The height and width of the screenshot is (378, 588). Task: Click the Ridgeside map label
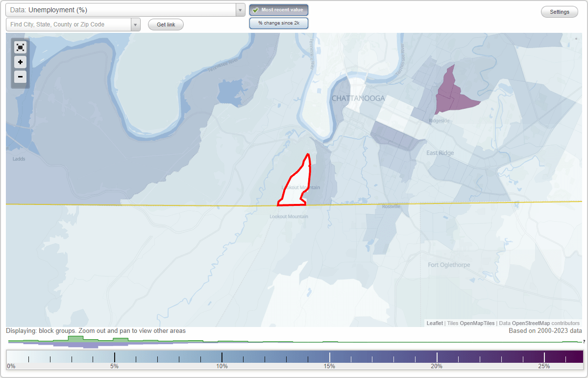click(x=439, y=121)
